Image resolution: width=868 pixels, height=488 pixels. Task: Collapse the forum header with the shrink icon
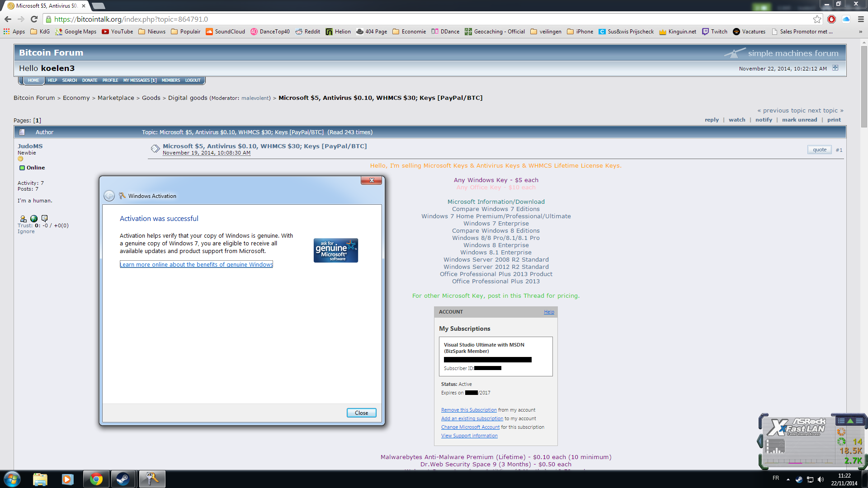pos(835,68)
